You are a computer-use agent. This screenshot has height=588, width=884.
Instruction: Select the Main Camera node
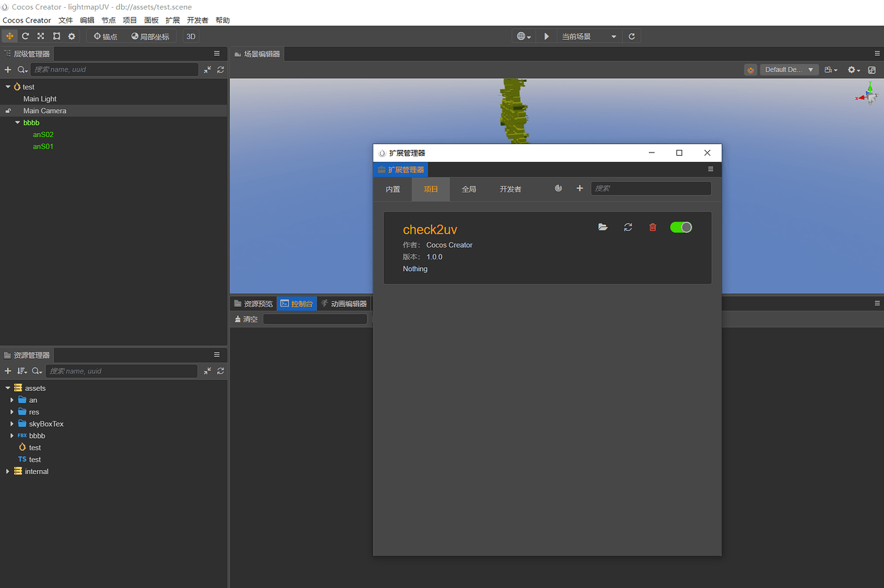(45, 111)
